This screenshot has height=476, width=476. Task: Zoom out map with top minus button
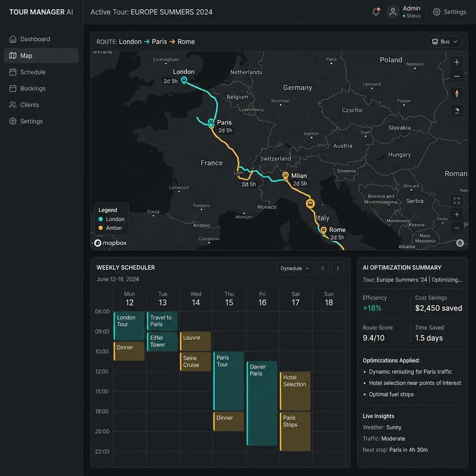point(456,76)
